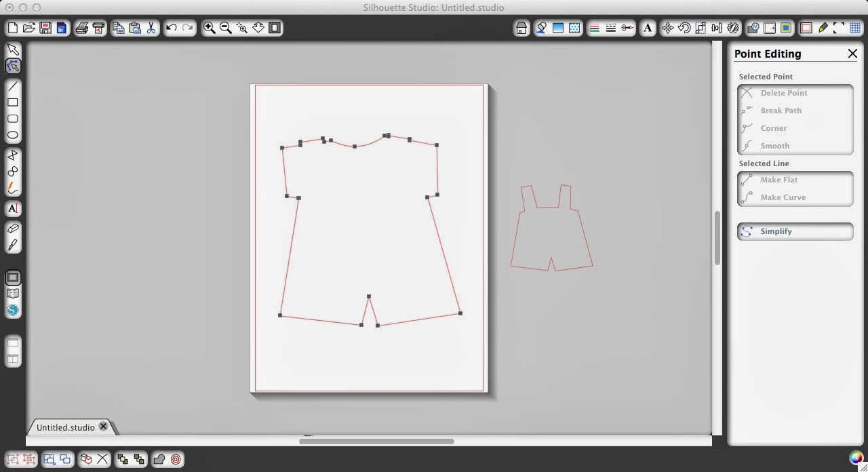Open the Fill Color window
This screenshot has width=868, height=472.
(x=540, y=28)
